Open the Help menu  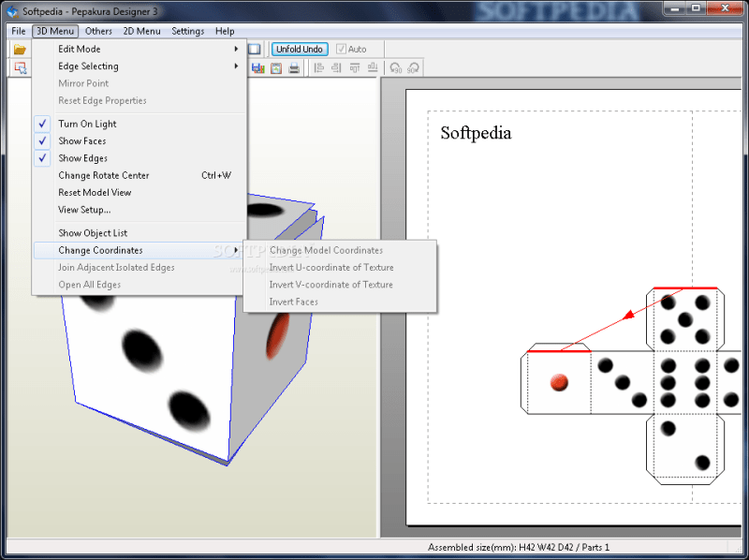(x=225, y=31)
